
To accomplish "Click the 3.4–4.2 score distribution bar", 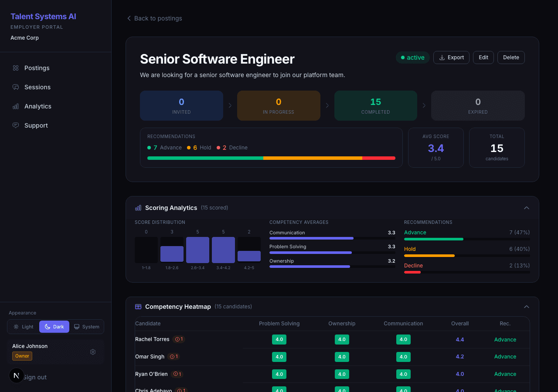I will click(223, 250).
